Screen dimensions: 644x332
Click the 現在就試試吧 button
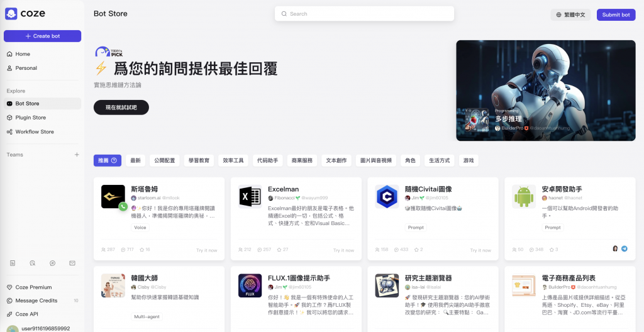[121, 108]
